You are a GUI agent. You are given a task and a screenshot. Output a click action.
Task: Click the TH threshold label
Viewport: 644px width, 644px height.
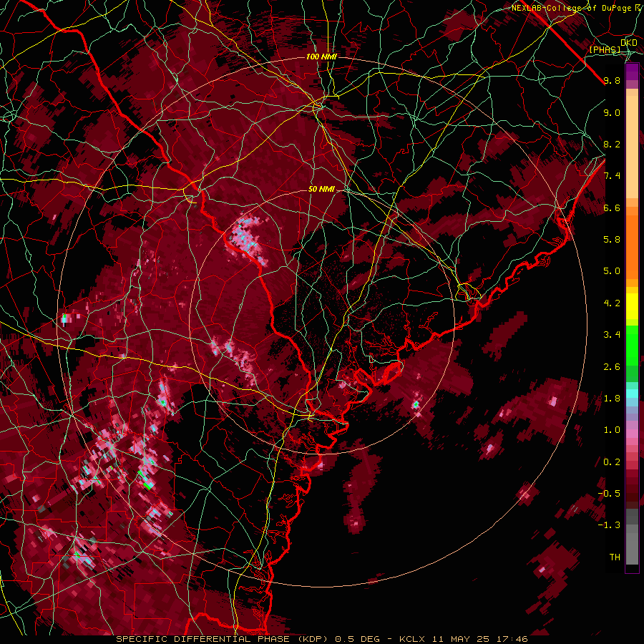click(x=615, y=557)
